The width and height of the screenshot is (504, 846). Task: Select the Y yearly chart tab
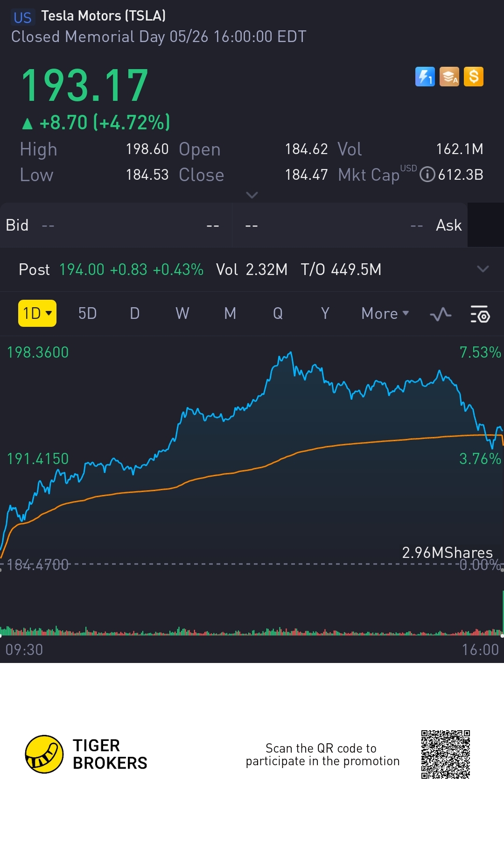click(x=325, y=313)
